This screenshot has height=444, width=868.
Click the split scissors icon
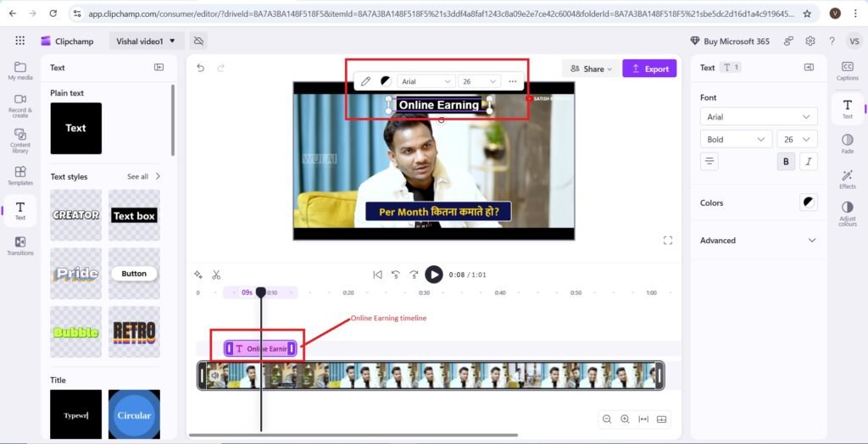pos(216,275)
